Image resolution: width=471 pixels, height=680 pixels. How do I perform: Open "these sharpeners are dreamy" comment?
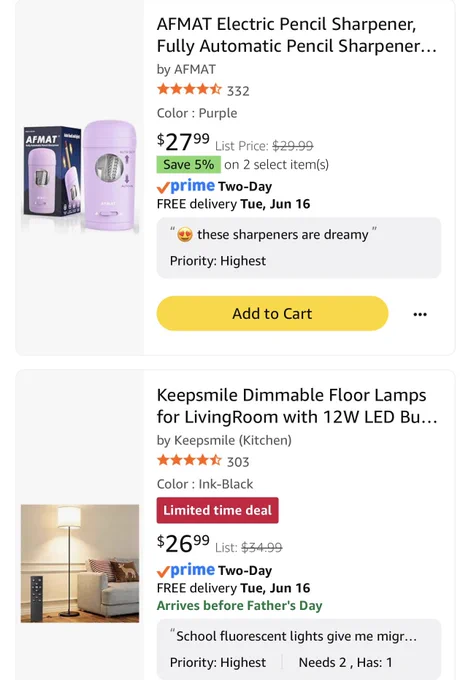[298, 247]
